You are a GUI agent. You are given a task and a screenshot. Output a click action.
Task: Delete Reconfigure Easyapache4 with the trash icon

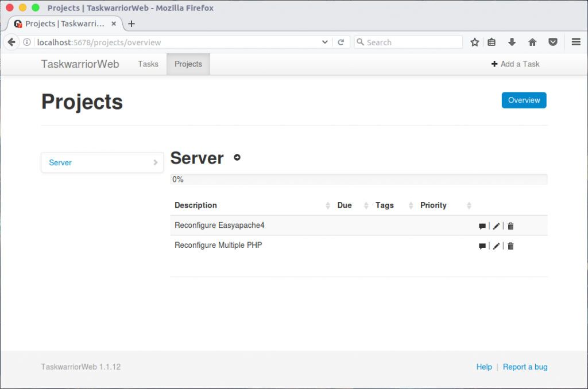click(x=510, y=225)
